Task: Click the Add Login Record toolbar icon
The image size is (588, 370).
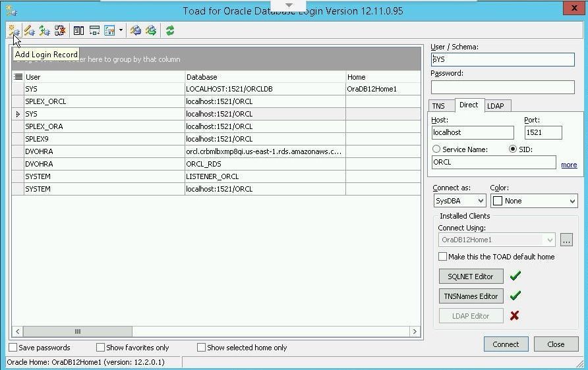Action: click(x=14, y=30)
